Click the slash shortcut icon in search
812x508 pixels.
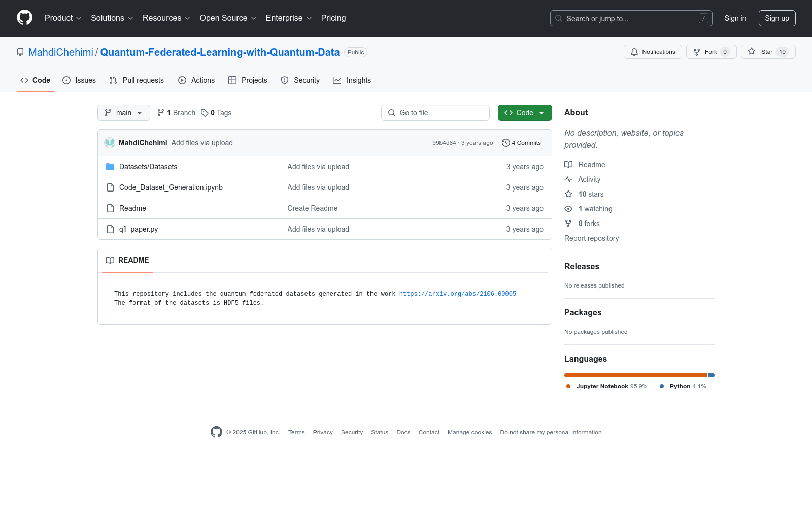(703, 18)
